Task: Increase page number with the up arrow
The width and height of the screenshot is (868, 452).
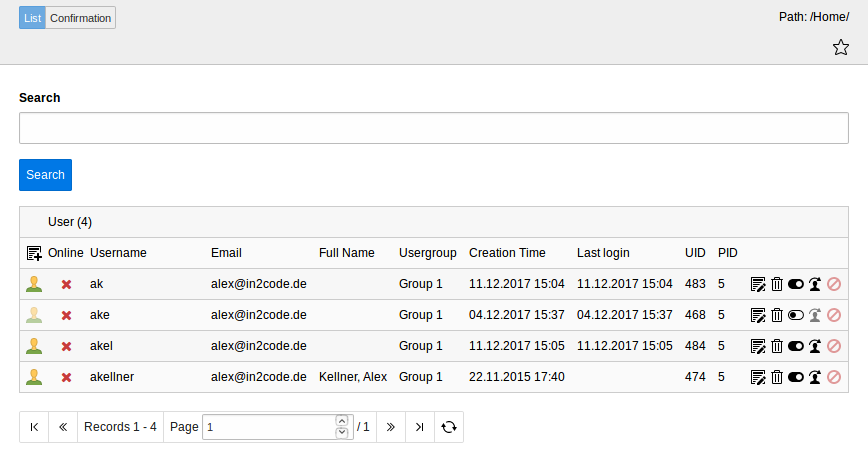Action: (x=341, y=421)
